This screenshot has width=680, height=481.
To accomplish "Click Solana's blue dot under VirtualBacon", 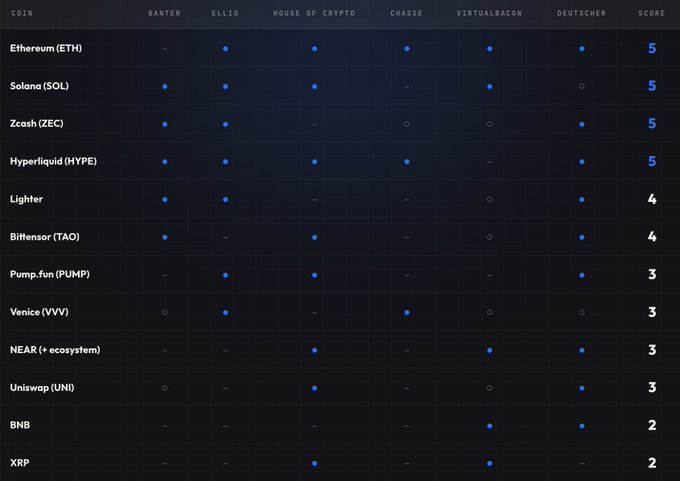I will click(x=490, y=86).
